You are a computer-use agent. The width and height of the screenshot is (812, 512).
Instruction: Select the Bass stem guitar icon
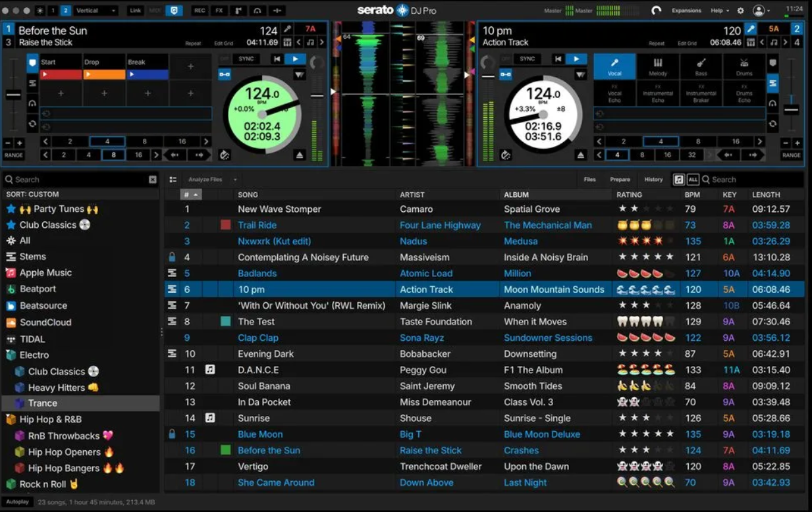701,63
